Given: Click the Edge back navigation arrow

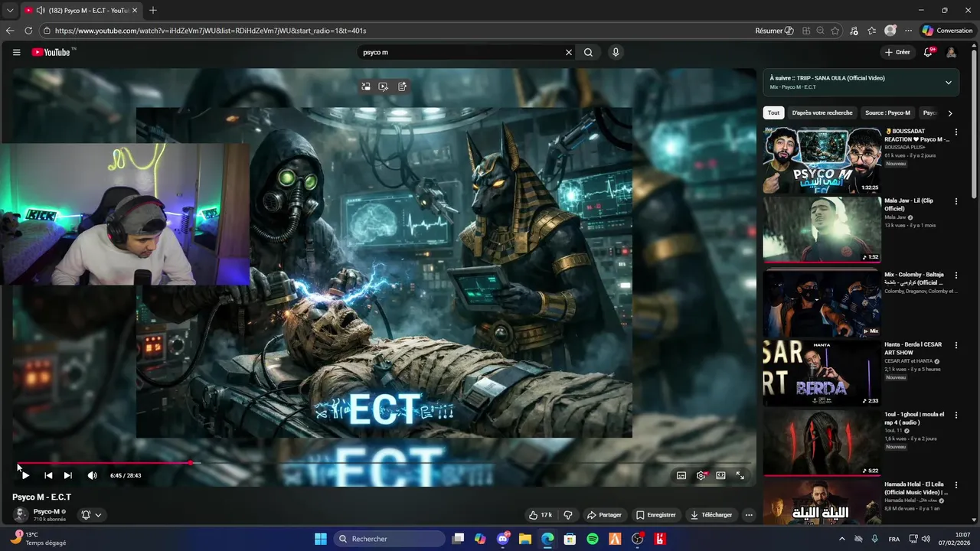Looking at the screenshot, I should click(10, 31).
